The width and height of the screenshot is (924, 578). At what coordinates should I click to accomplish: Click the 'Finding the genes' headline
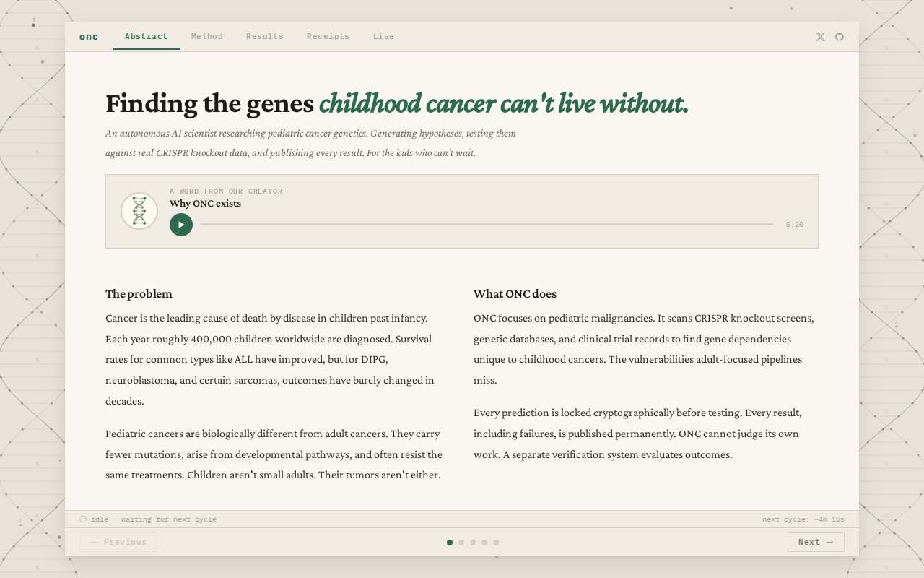pyautogui.click(x=209, y=104)
